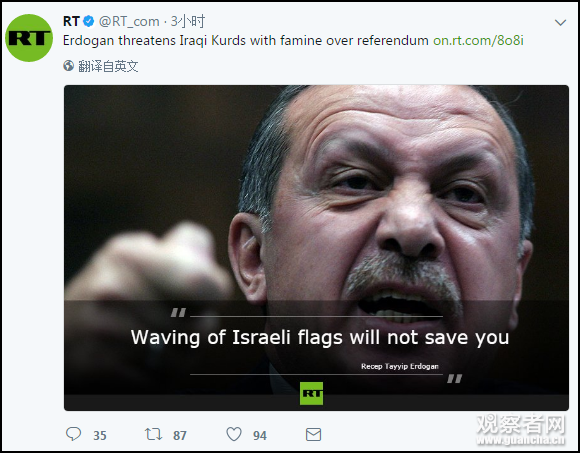
Task: Click the retweet count 87
Action: (180, 436)
